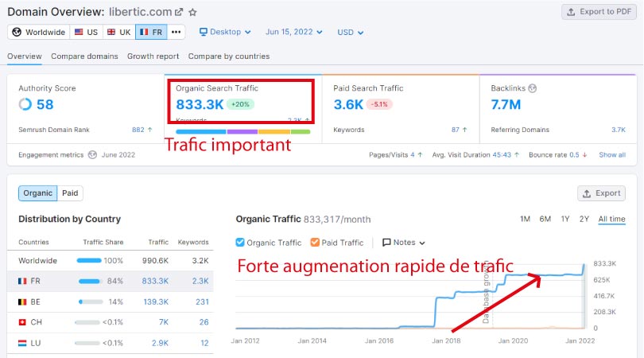Open the Desktop device dropdown

tap(225, 32)
